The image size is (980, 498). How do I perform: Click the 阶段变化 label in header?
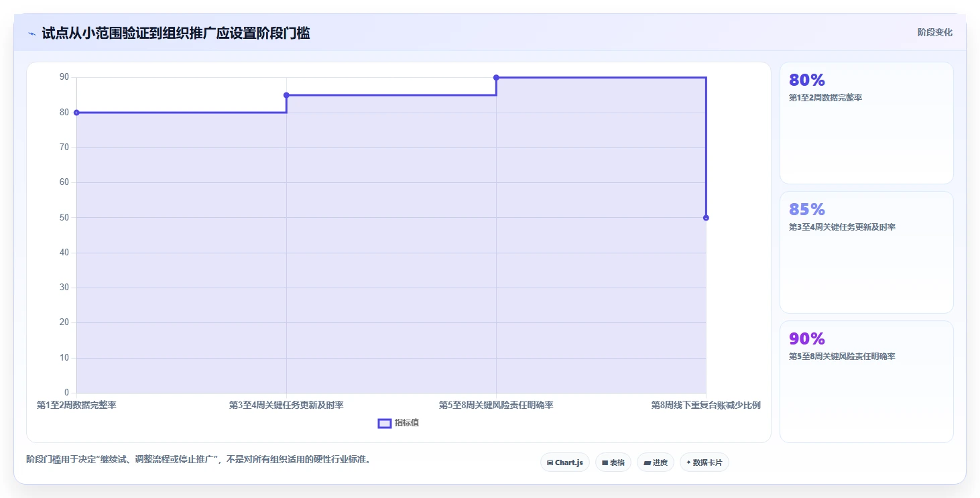(x=934, y=32)
